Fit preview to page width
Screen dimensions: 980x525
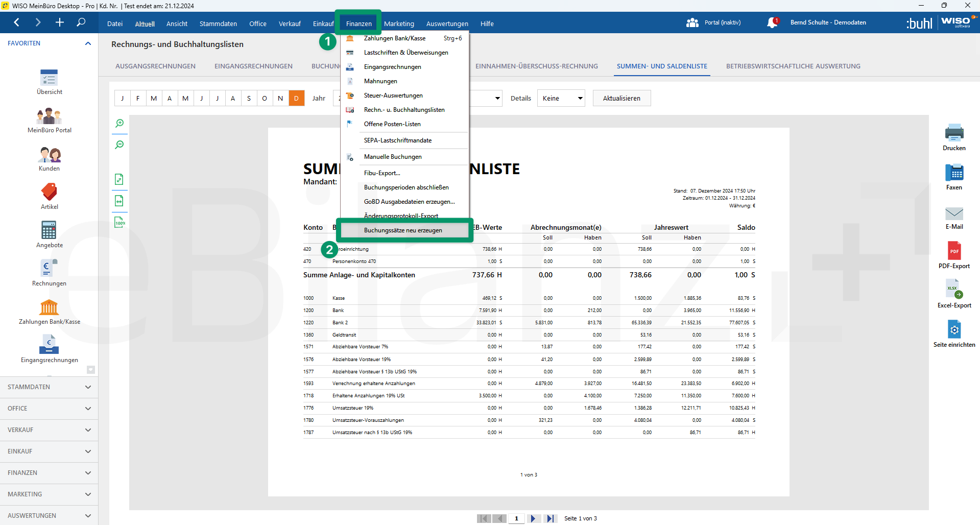[119, 201]
